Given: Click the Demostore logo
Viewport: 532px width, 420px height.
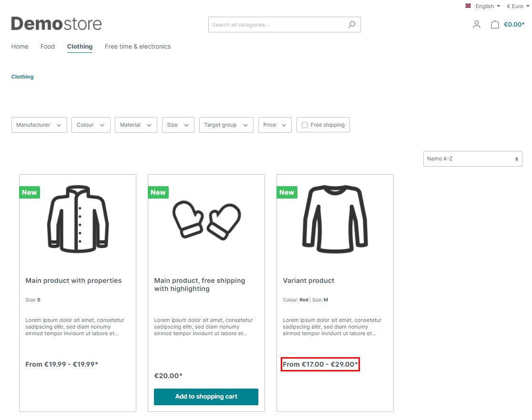Looking at the screenshot, I should 56,24.
